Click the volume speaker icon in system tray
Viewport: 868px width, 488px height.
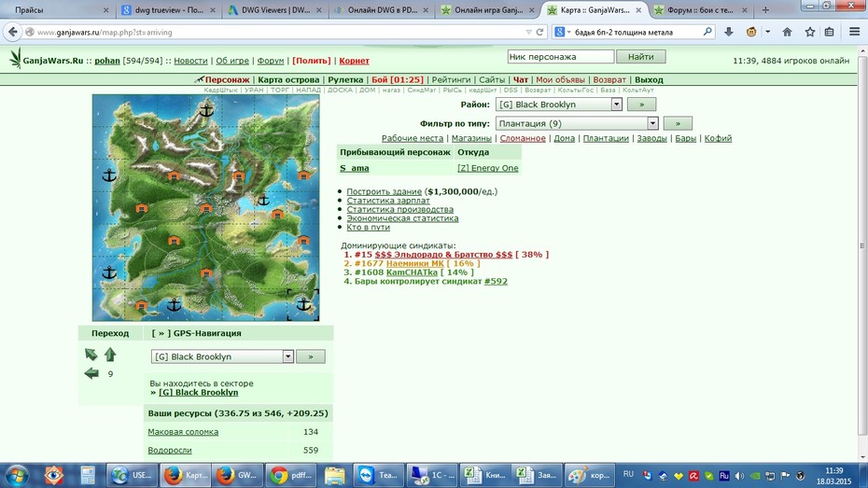coord(739,475)
